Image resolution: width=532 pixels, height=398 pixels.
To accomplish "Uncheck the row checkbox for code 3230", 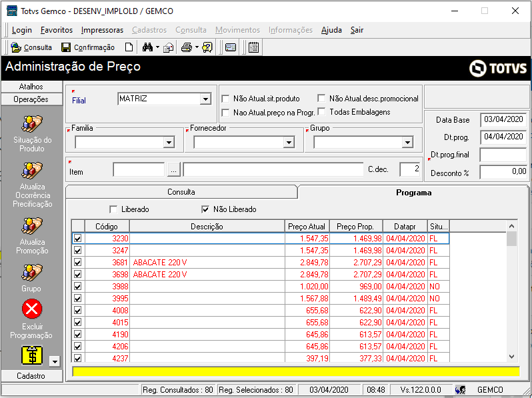I will (x=78, y=239).
